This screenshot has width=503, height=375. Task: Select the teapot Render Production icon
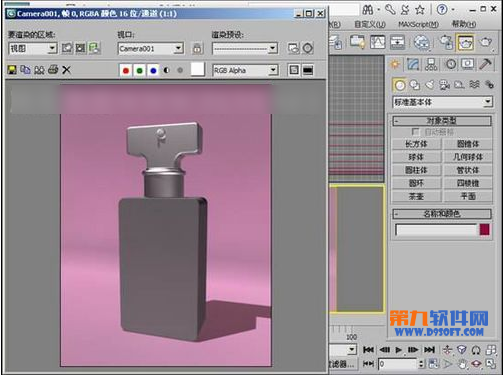[x=485, y=42]
